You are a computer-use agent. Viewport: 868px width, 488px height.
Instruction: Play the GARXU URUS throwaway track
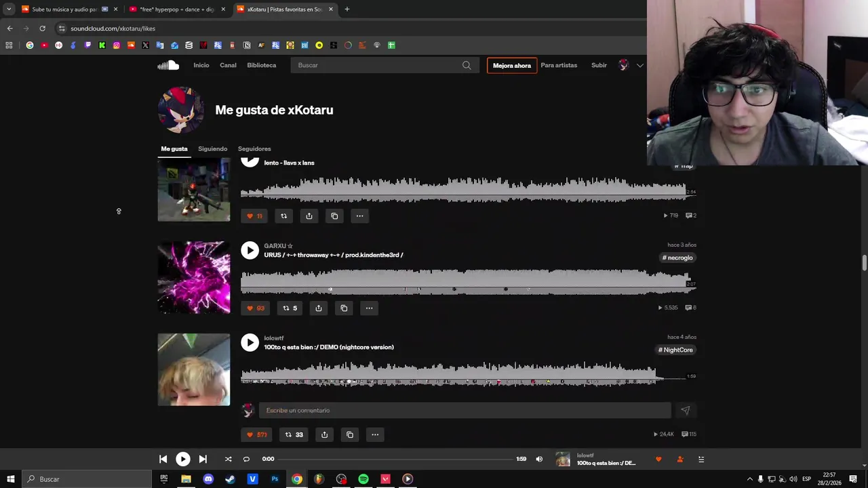pyautogui.click(x=250, y=250)
